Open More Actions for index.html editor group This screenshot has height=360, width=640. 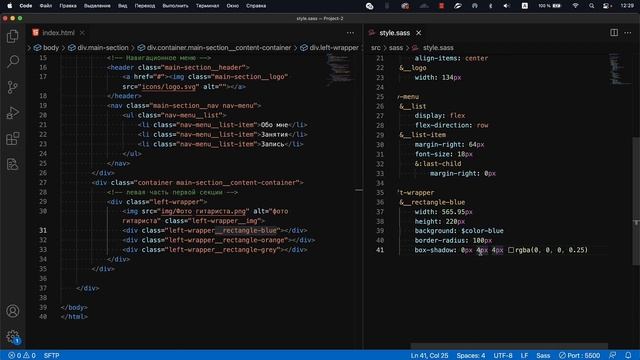tap(351, 33)
